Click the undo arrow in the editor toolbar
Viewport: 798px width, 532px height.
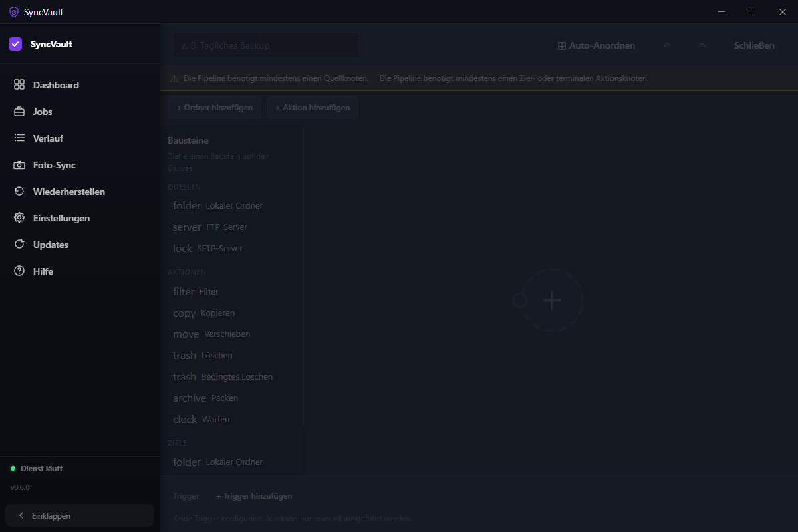[x=667, y=46]
